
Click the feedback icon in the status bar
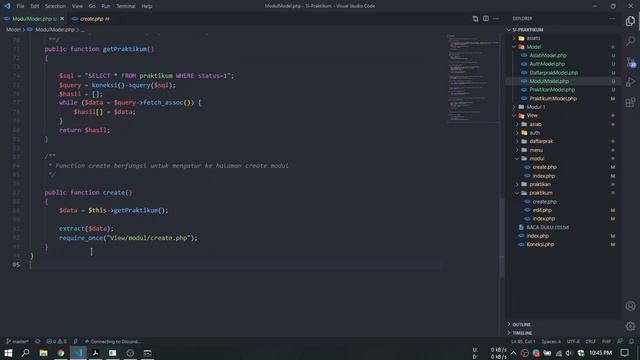coord(620,341)
